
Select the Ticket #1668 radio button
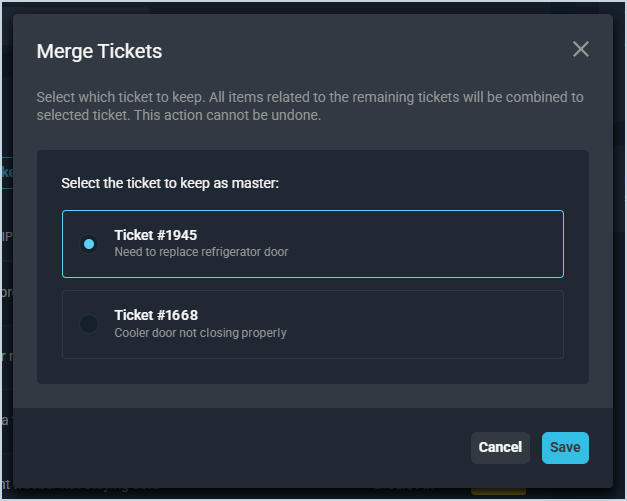89,324
